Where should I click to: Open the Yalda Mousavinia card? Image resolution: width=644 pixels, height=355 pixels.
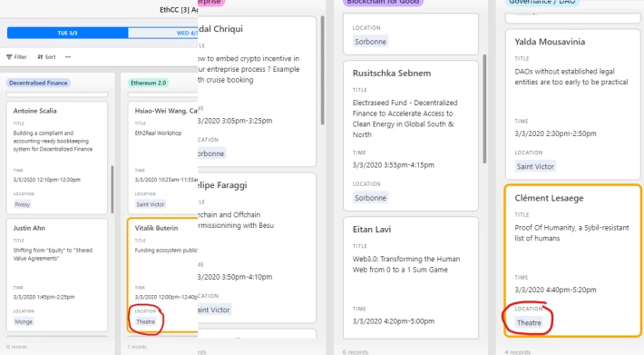pos(572,104)
